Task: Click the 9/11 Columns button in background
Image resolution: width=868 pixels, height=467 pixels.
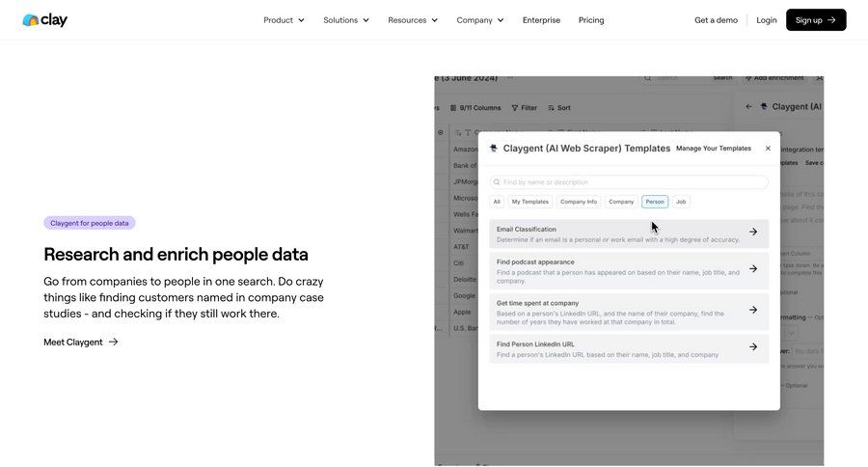Action: 475,108
